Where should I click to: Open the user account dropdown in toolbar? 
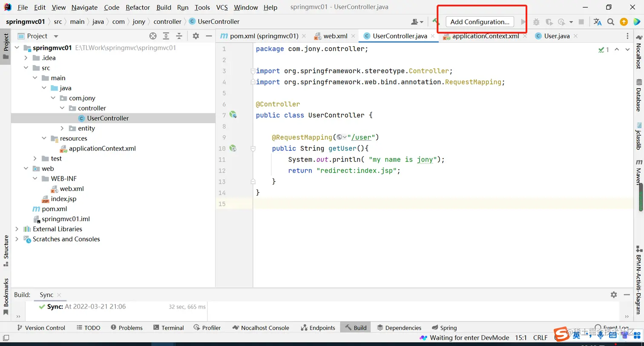pos(417,22)
